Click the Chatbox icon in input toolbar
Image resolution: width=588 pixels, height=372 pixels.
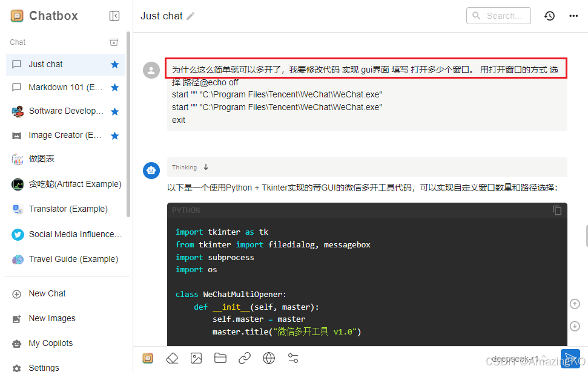coord(148,359)
